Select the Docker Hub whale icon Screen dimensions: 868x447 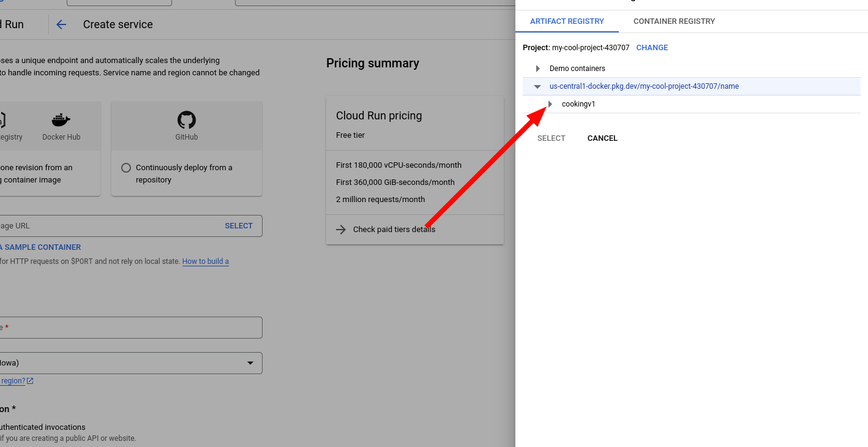(61, 119)
